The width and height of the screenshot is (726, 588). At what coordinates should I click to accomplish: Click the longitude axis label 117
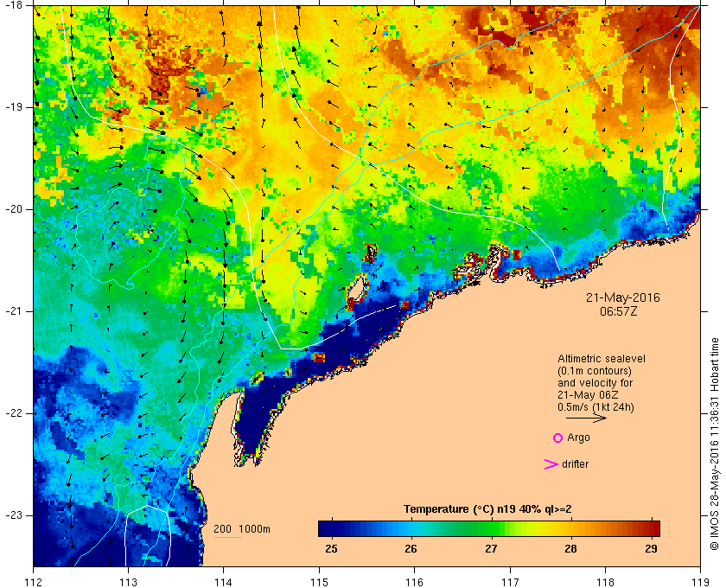(x=510, y=582)
